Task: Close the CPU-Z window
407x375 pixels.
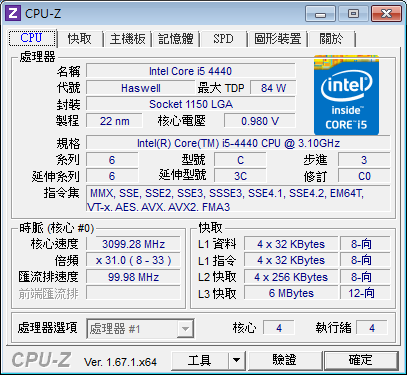Action: tap(386, 14)
